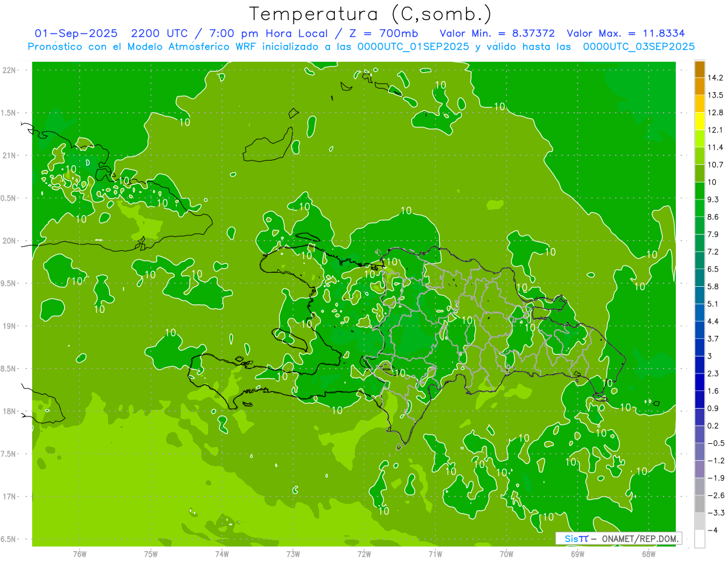Click the 71W longitude axis label
The height and width of the screenshot is (562, 728).
click(435, 554)
